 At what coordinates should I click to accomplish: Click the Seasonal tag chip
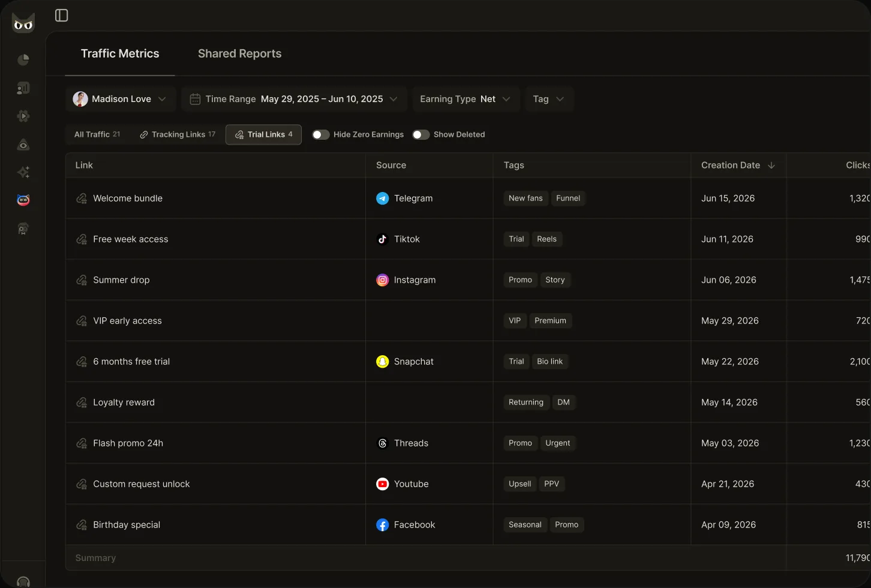[x=525, y=524]
